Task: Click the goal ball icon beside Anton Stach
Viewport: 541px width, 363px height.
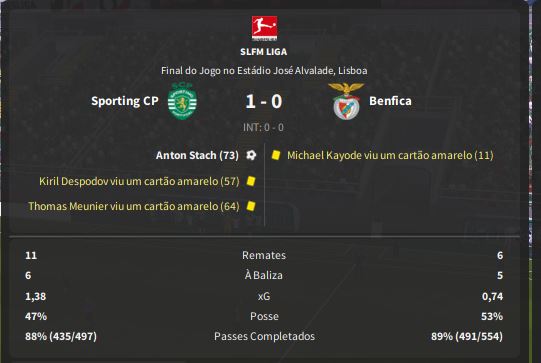Action: coord(251,155)
